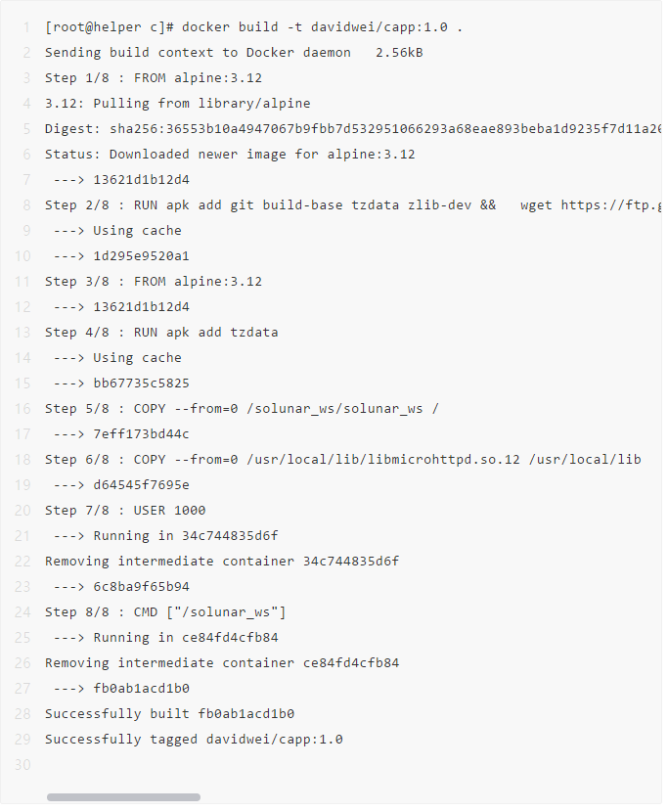Click the "Successfully tagged davidwei/capp:1.0" line
The width and height of the screenshot is (668, 812).
(x=194, y=740)
